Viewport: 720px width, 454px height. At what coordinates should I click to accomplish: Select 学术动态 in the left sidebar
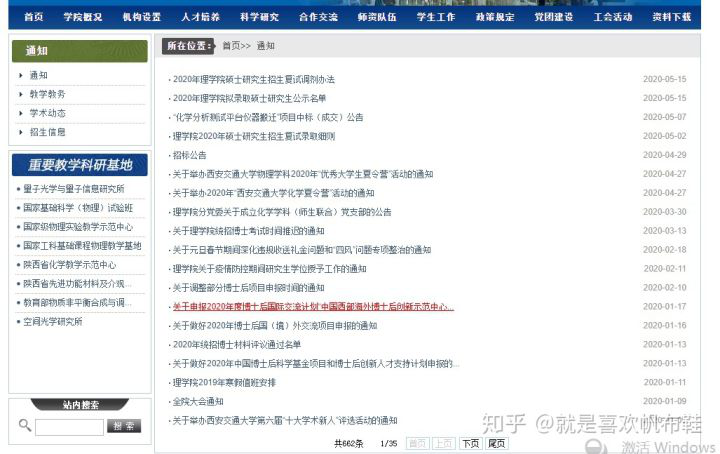click(47, 113)
